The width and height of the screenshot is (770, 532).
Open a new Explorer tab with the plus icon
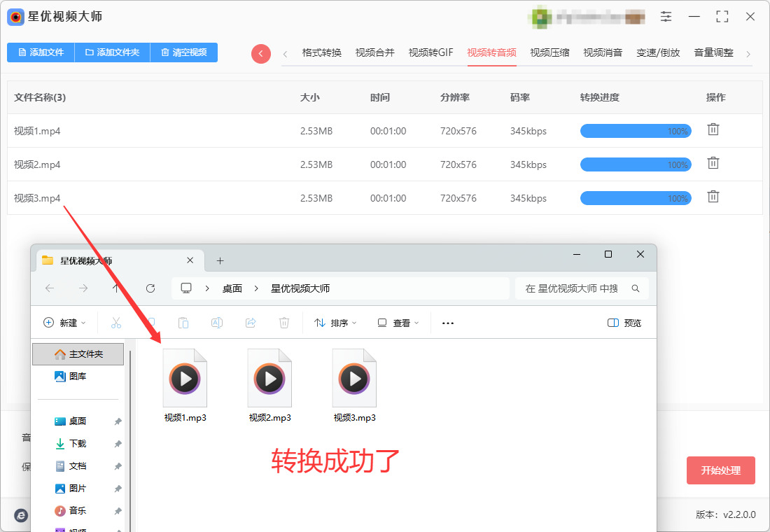(220, 261)
